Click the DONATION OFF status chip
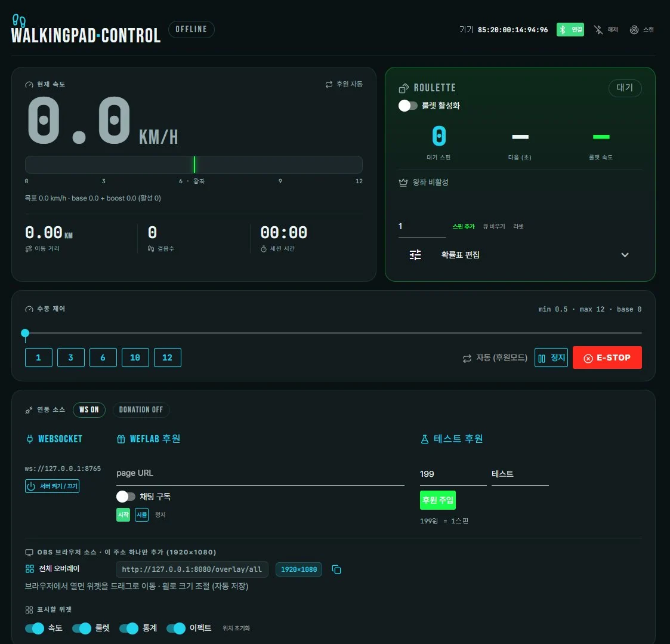 coord(141,410)
